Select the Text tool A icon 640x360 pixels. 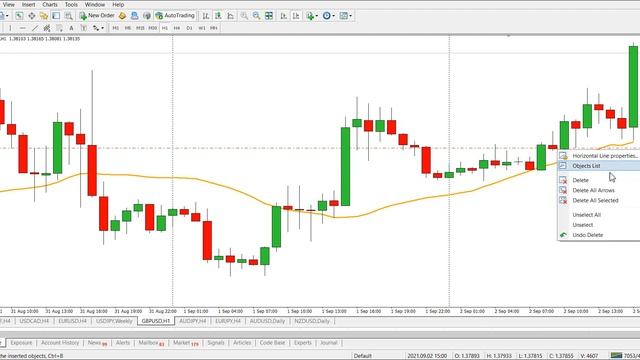71,28
